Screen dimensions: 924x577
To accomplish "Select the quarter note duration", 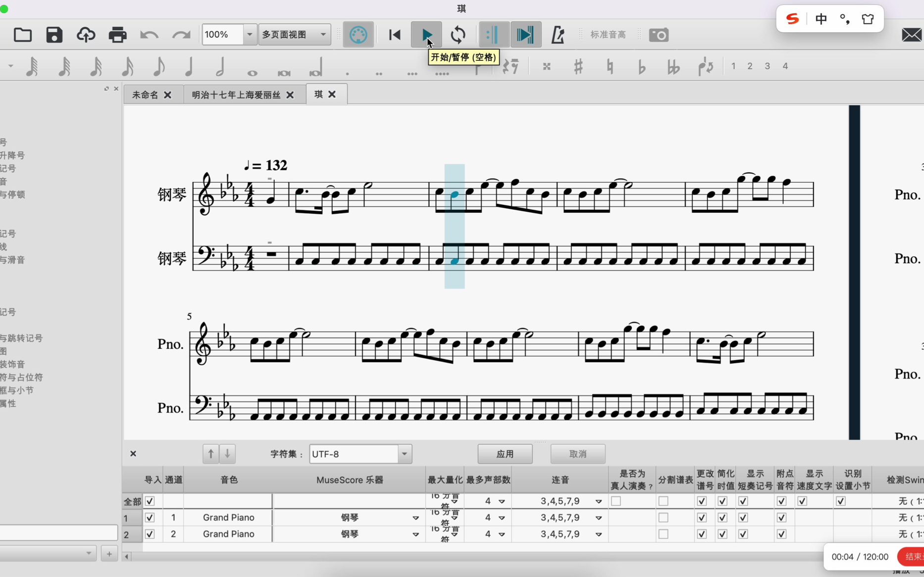I will [x=189, y=66].
